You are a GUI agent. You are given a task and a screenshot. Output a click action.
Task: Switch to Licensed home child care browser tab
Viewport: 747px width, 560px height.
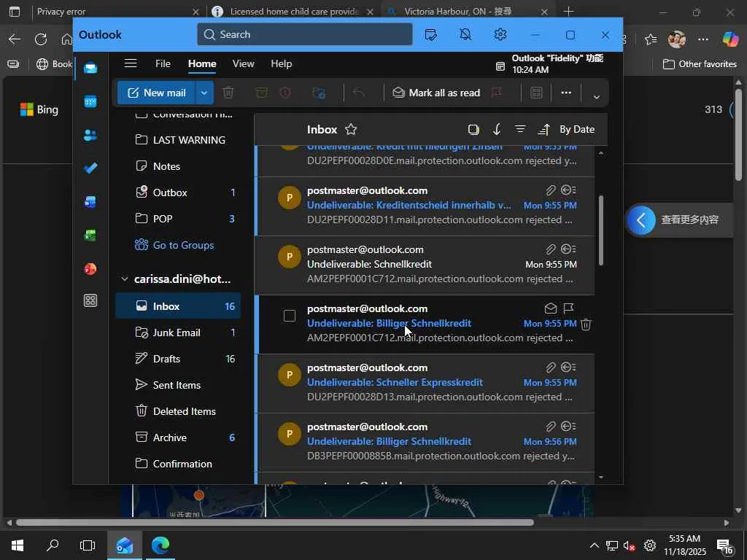(x=292, y=12)
